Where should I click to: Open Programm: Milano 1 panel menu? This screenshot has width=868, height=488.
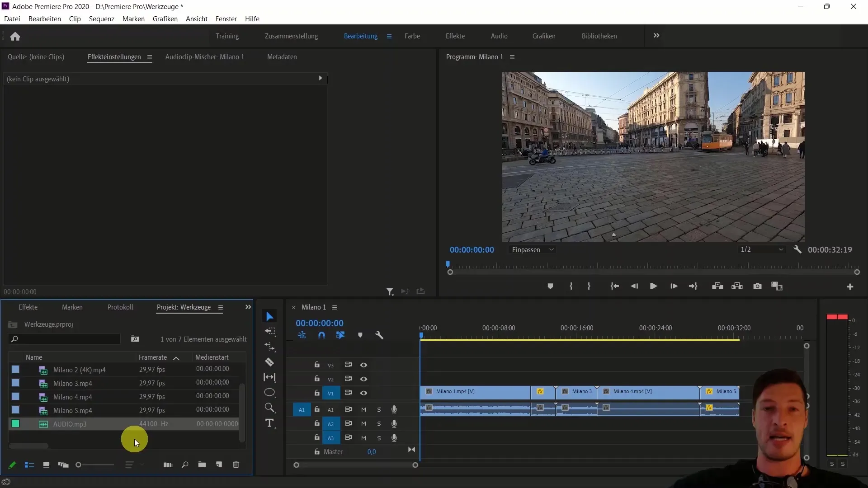click(x=512, y=57)
